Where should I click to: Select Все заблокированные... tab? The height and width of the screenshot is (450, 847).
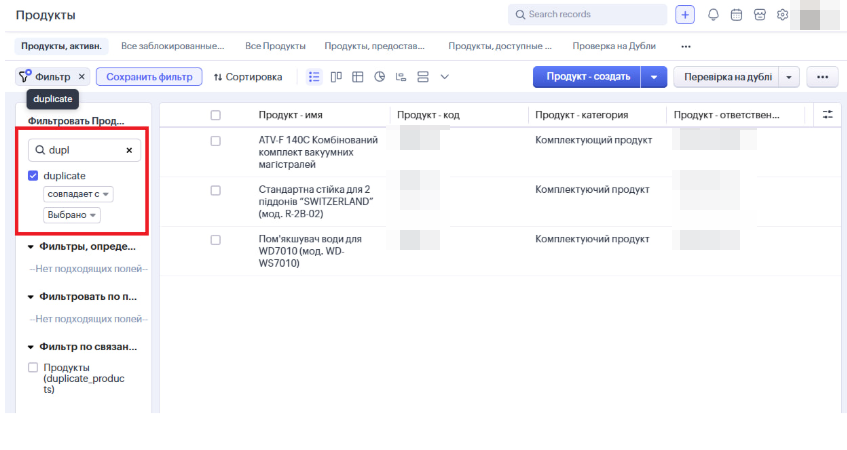[172, 46]
